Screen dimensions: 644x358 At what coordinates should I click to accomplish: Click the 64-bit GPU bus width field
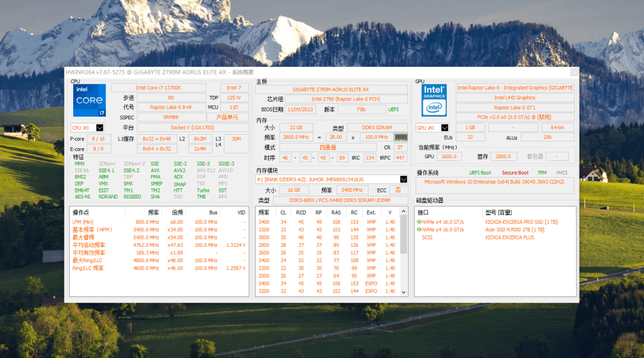(x=557, y=127)
